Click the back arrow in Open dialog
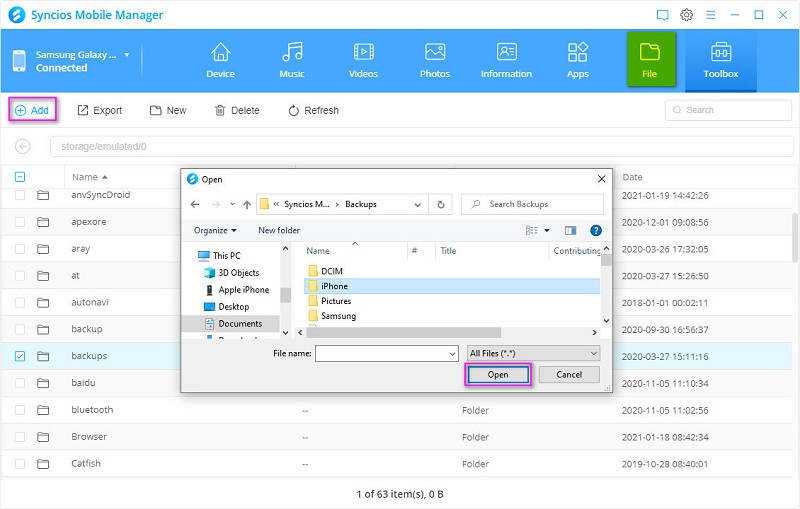This screenshot has width=800, height=509. pyautogui.click(x=194, y=205)
